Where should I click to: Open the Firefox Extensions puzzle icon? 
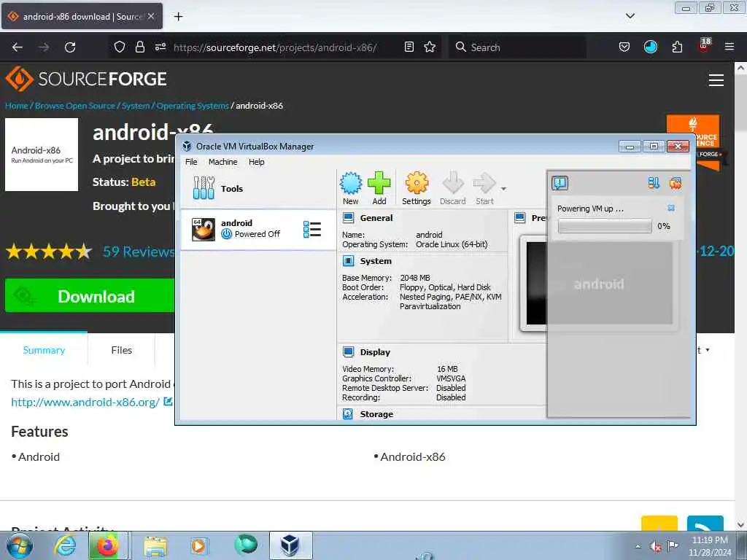click(677, 47)
